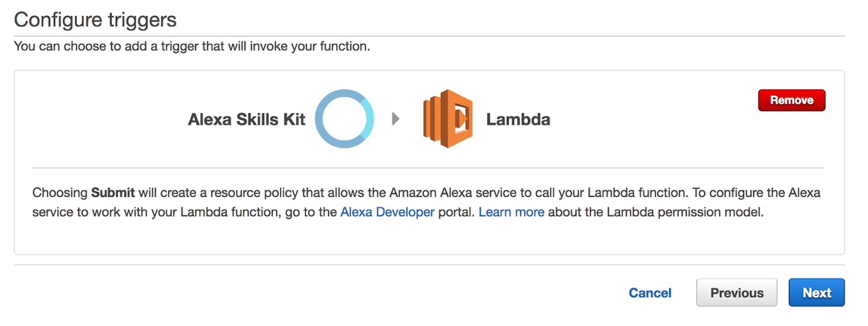Viewport: 868px width, 326px height.
Task: Proceed by clicking Next
Action: click(x=816, y=293)
